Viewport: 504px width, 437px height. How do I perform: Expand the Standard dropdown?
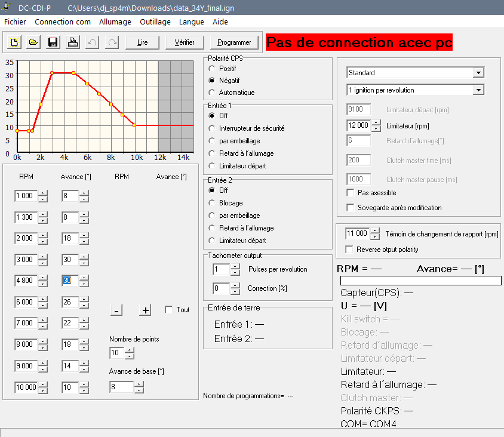coord(478,73)
